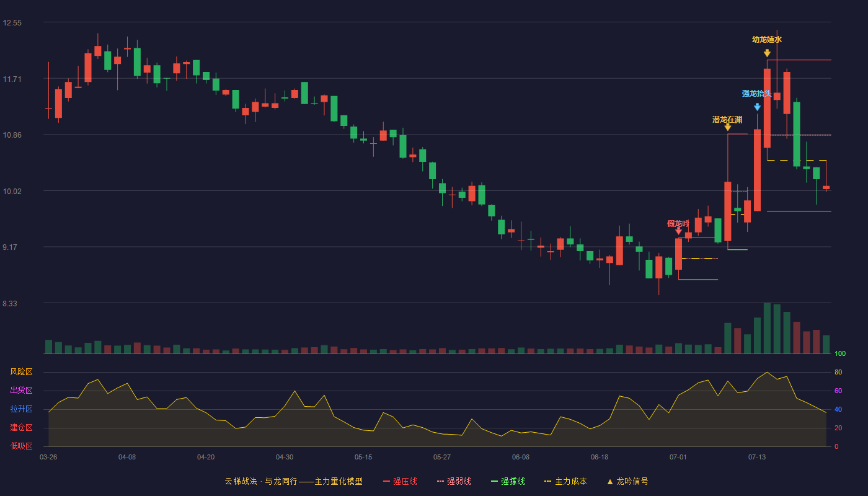Viewport: 868px width, 496px height.
Task: Click the 100 value on the right axis
Action: point(840,353)
